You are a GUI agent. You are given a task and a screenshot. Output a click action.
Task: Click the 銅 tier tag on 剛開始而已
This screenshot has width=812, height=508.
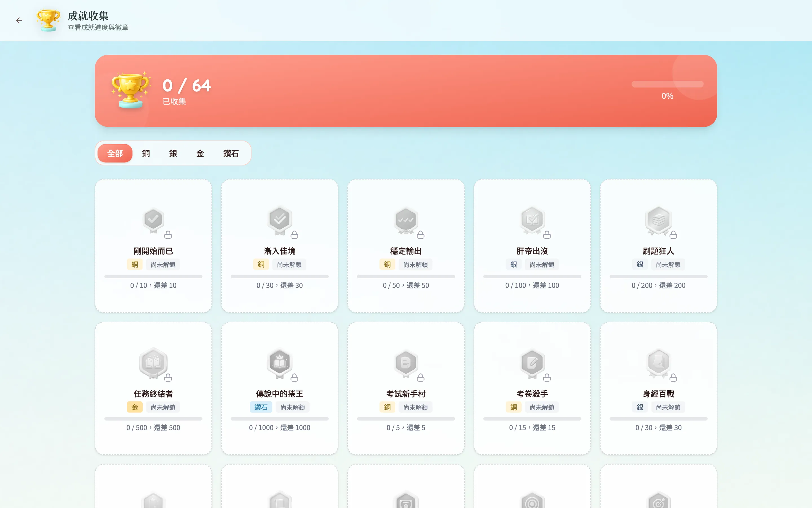pyautogui.click(x=134, y=264)
